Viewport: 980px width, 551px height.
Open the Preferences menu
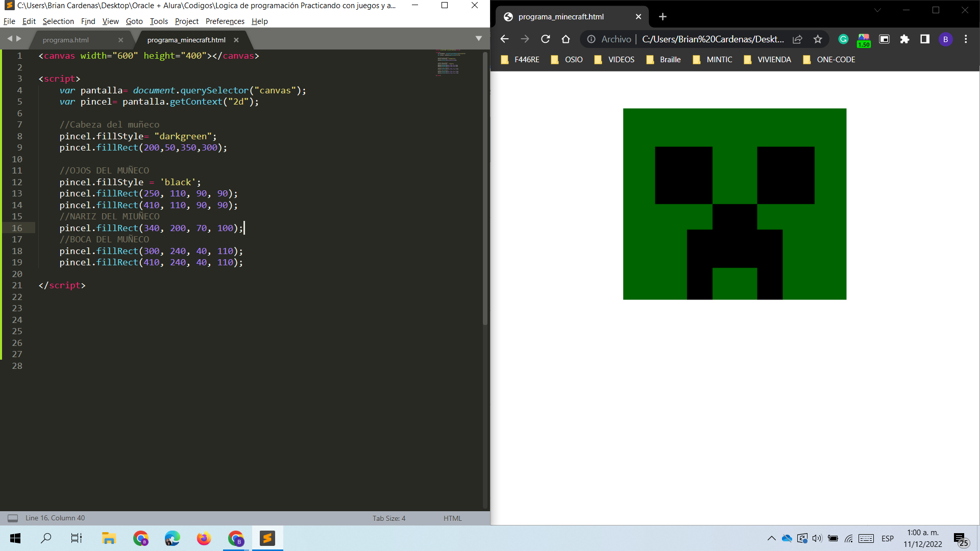(225, 21)
